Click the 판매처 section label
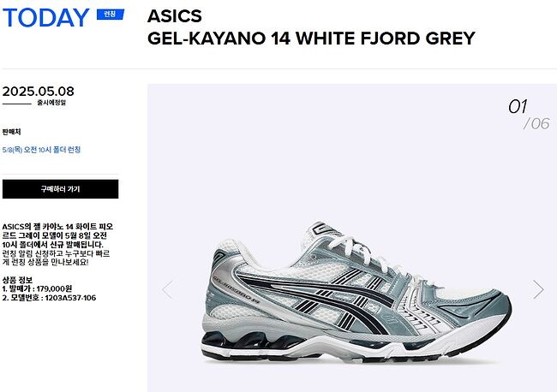The width and height of the screenshot is (557, 392). [x=11, y=132]
